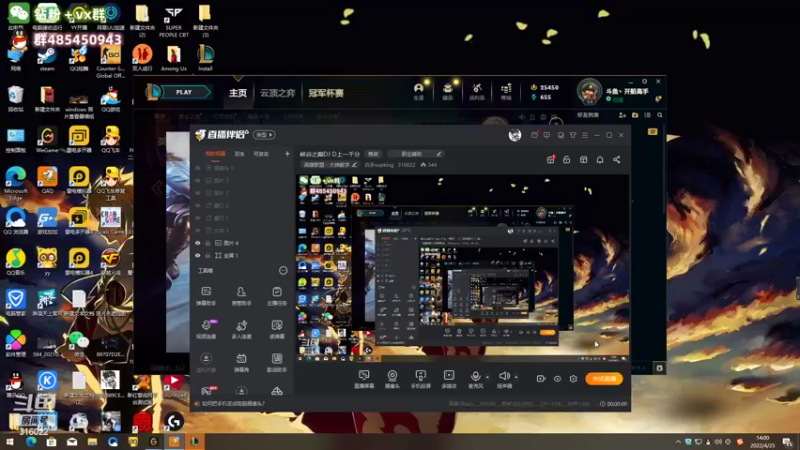Open the 职业辅助 tag selector
The width and height of the screenshot is (800, 450).
(x=414, y=154)
